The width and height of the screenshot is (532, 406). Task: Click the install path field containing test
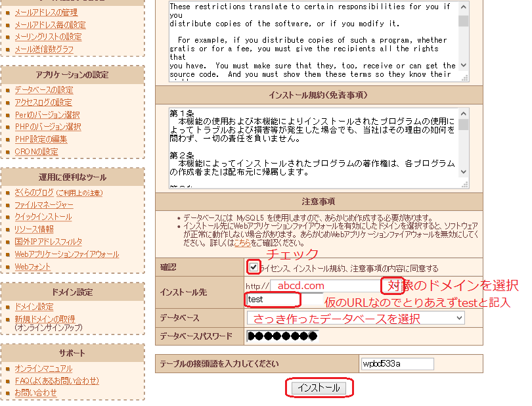273,300
